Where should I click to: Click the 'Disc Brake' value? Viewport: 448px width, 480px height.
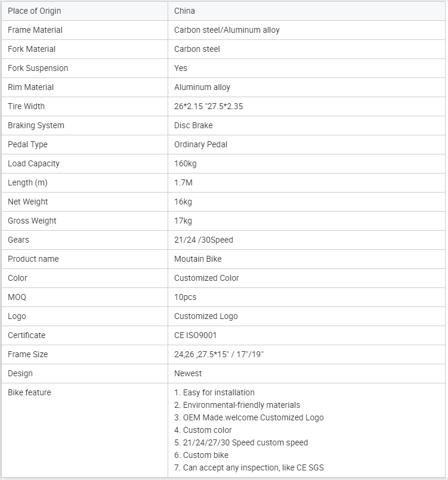[x=193, y=125]
